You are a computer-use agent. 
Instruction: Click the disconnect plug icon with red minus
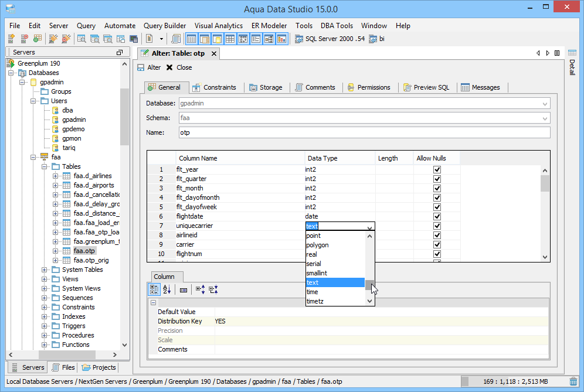click(66, 39)
